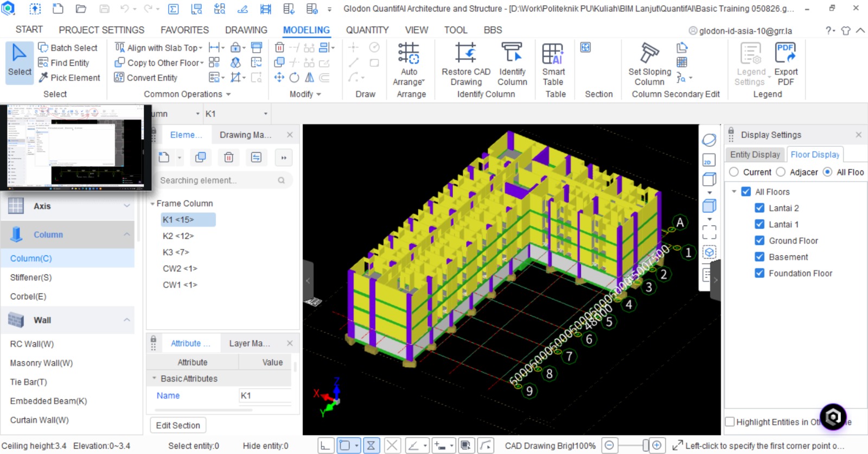Open the START ribbon tab

point(29,30)
